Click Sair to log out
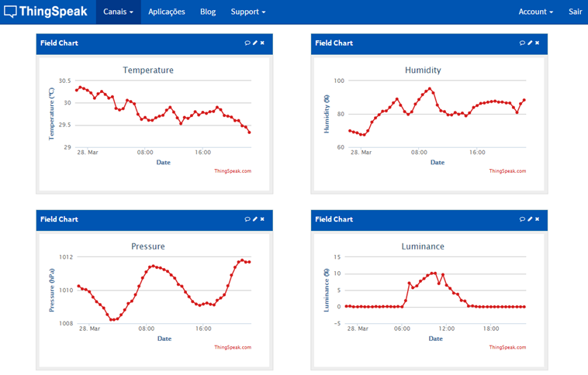Screen dimensions: 588x375 [576, 12]
